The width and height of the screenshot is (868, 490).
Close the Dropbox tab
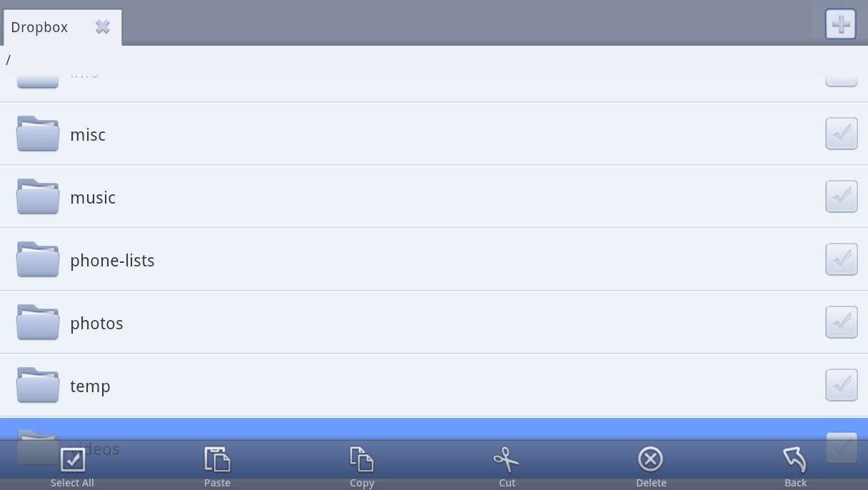click(103, 27)
